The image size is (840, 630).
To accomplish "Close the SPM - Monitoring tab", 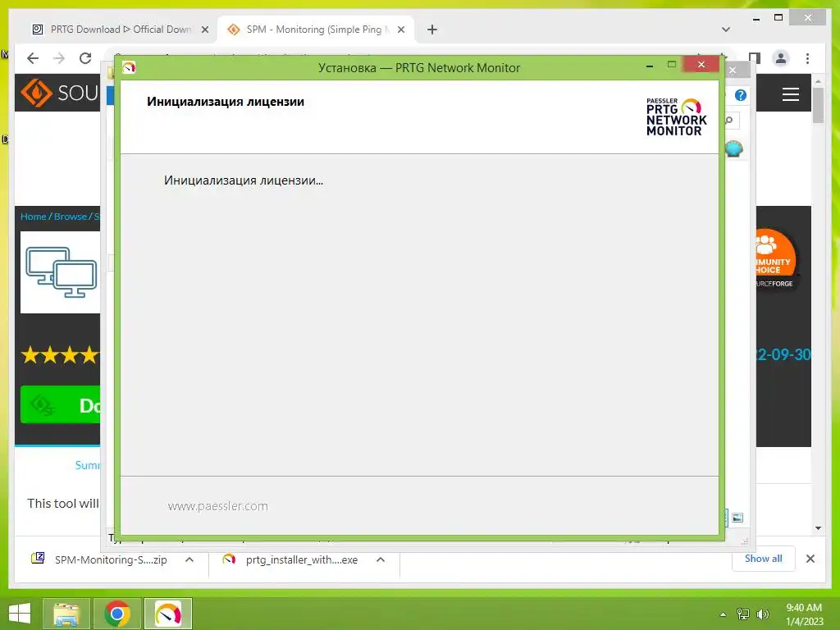I will point(400,30).
